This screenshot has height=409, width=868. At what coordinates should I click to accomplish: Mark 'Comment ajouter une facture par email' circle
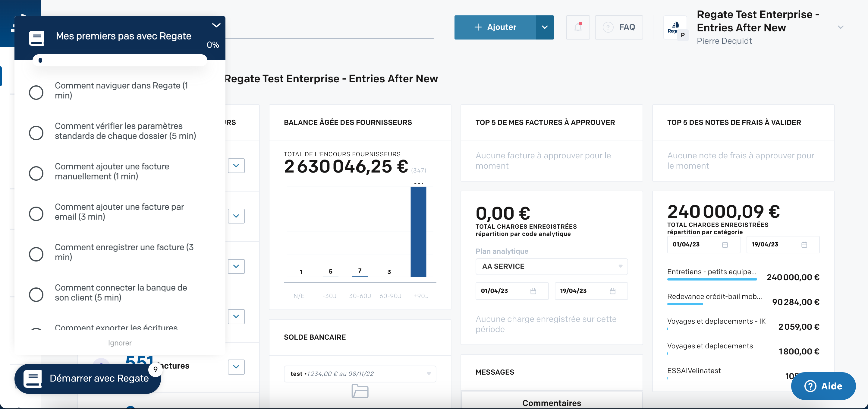(x=36, y=214)
